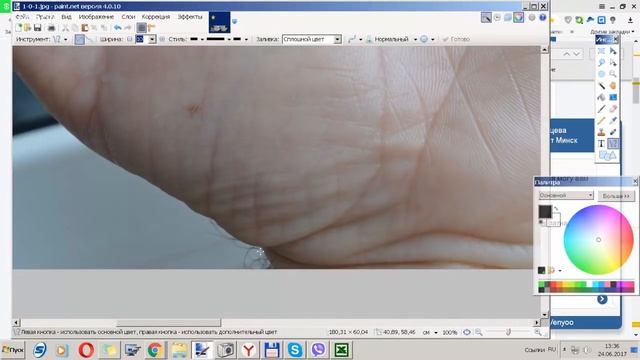Open the Ширина brush width dropdown
The height and width of the screenshot is (360, 640).
152,39
